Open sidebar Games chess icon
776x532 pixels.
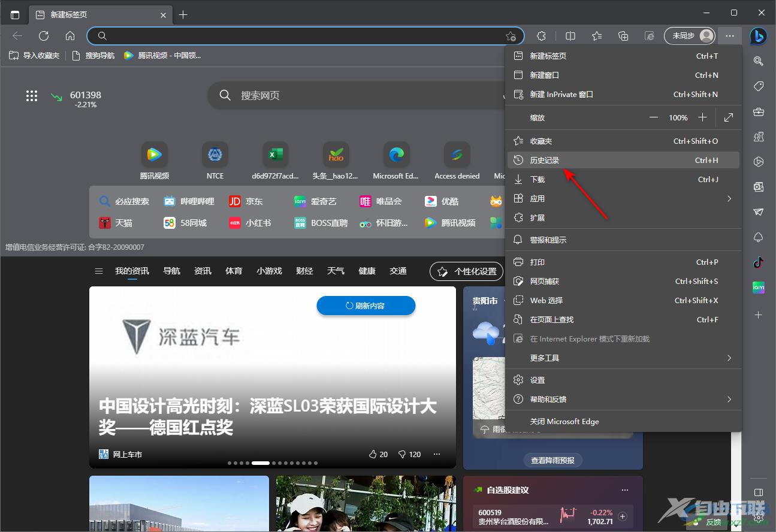coord(759,137)
